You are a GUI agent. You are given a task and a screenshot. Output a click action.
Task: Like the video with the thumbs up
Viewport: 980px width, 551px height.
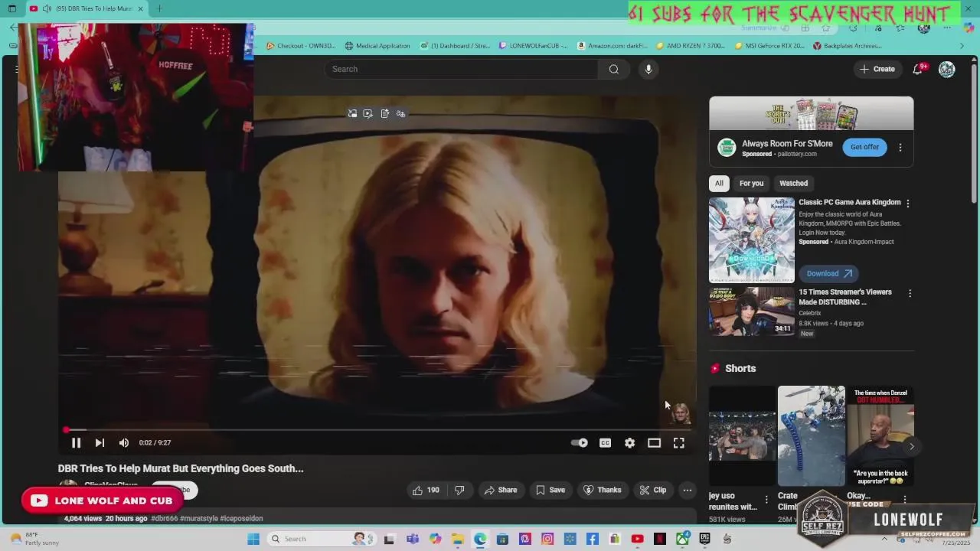426,490
